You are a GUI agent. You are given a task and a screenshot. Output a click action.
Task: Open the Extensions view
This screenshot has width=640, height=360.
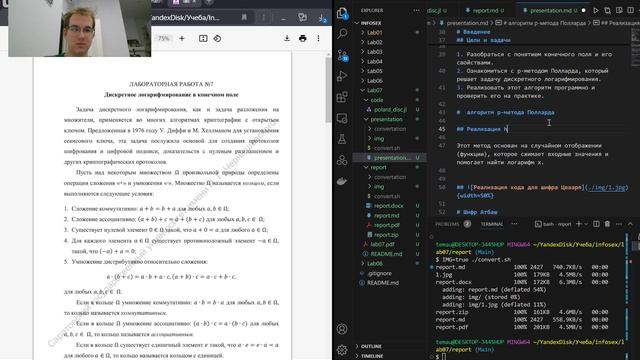click(x=342, y=97)
